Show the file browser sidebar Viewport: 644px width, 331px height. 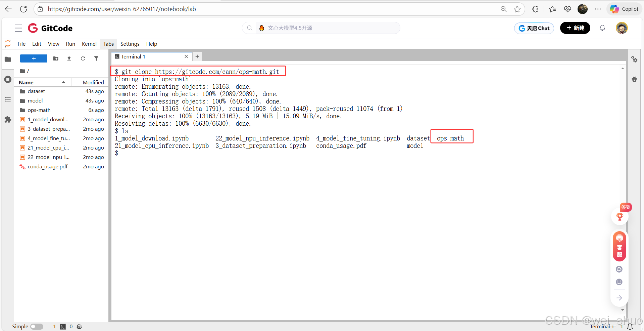(8, 59)
